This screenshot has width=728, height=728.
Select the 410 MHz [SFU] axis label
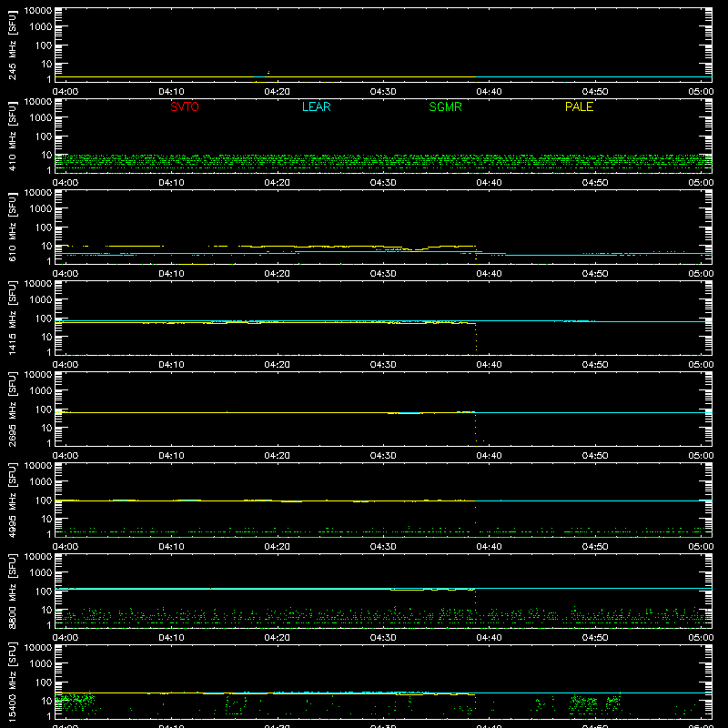point(12,136)
